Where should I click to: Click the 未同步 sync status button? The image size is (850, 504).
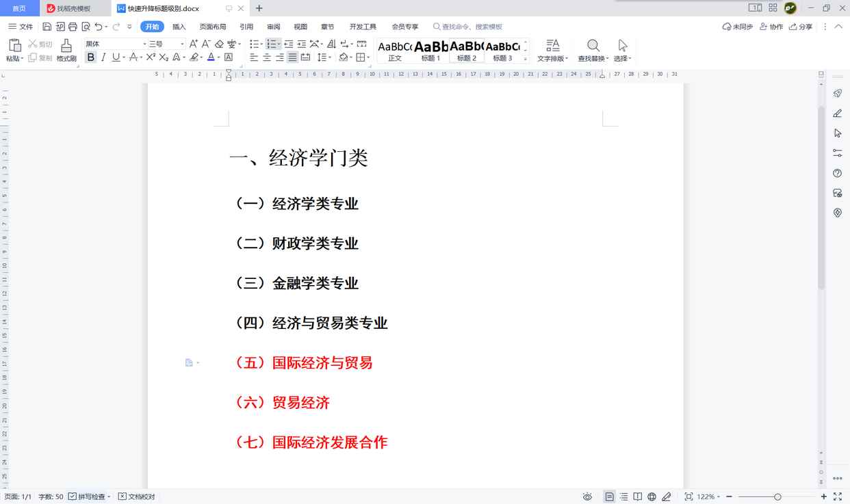pyautogui.click(x=738, y=26)
